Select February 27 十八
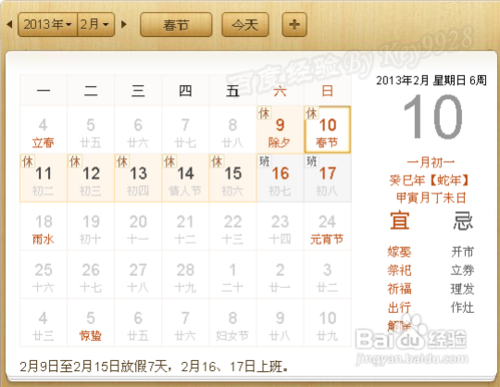Viewport: 500px width, 387px height. 138,275
